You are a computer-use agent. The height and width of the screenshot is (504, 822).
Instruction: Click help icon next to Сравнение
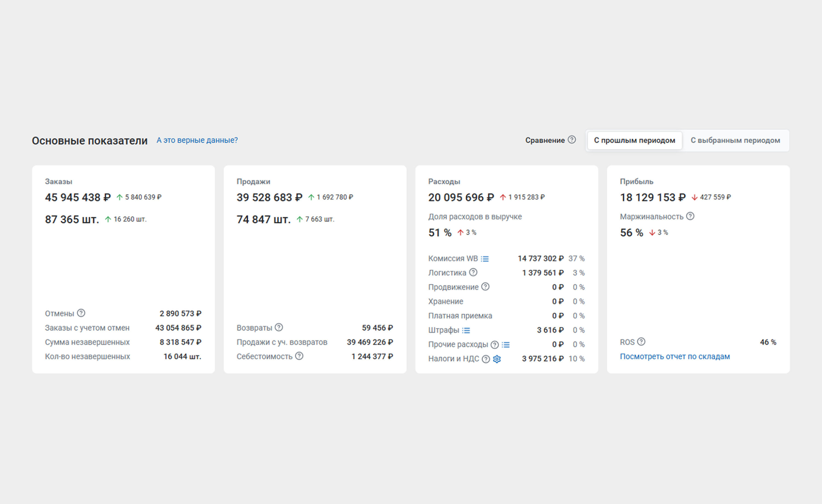(572, 140)
